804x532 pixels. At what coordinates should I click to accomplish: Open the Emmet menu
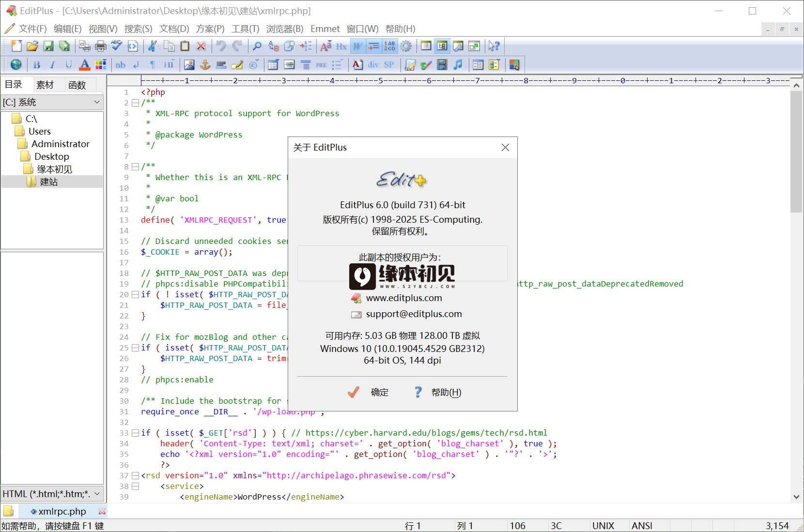tap(325, 29)
